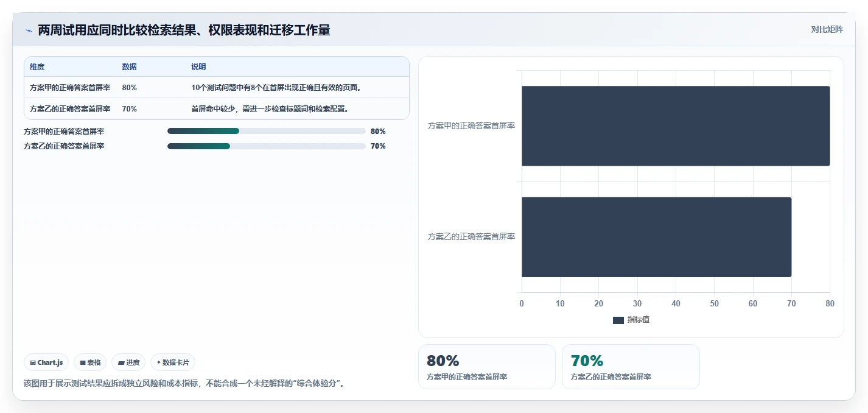Click the x-axis tick label 50

click(x=715, y=303)
